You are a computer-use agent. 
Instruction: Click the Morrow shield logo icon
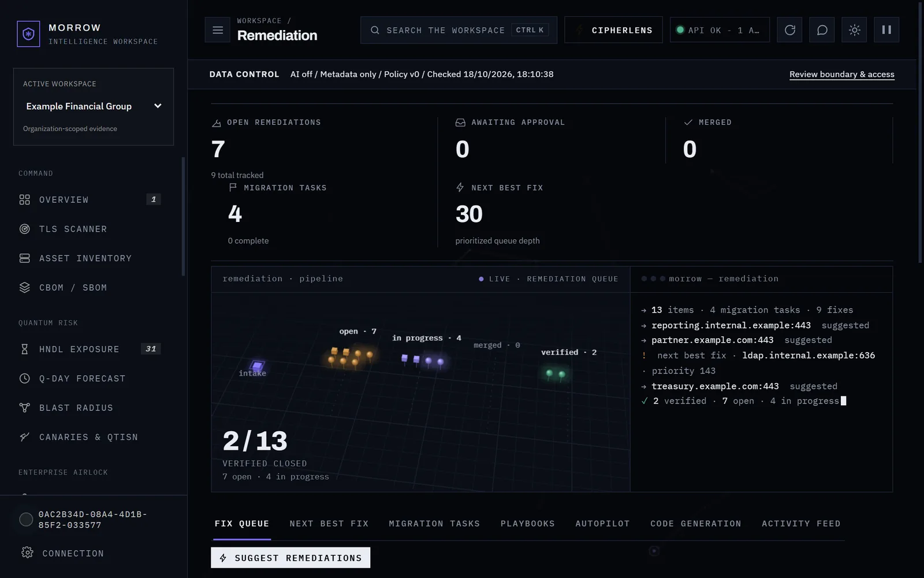pos(28,34)
